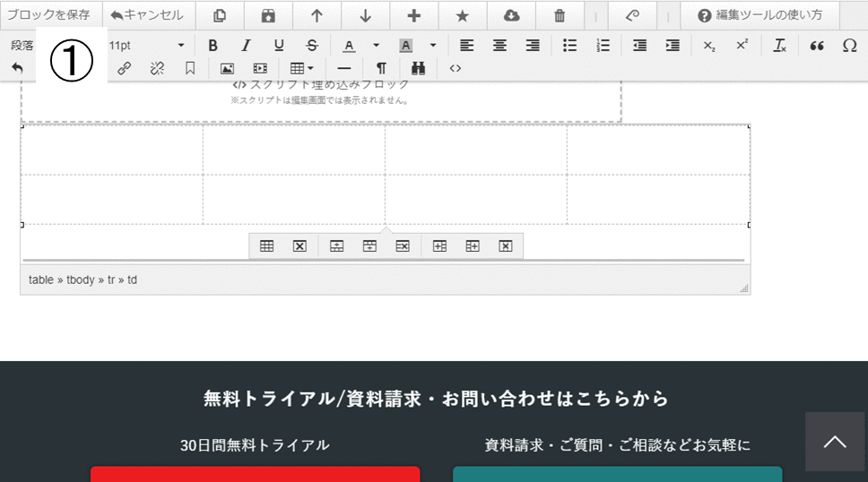
Task: Delete the current column
Action: click(x=506, y=246)
